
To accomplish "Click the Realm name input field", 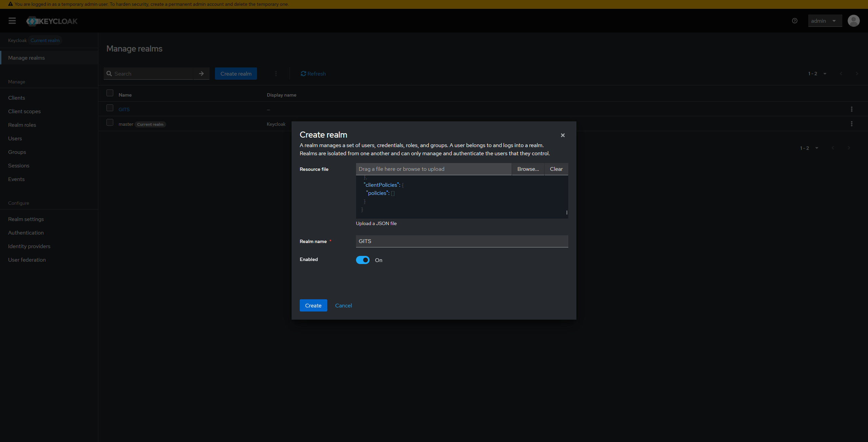I will click(462, 241).
